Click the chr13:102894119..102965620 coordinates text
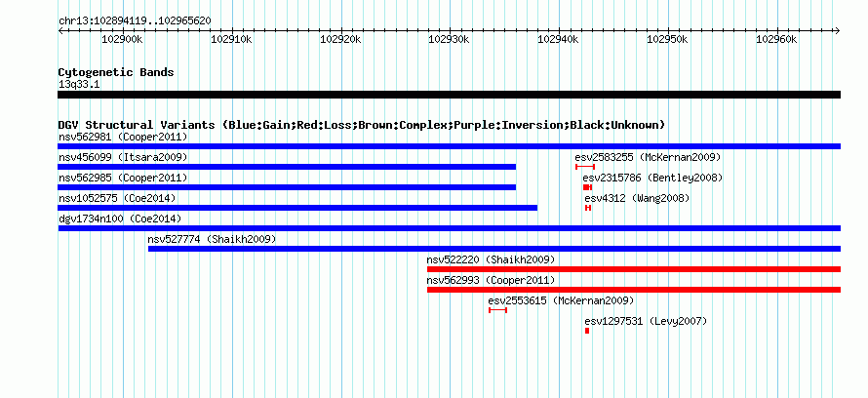868x398 pixels. click(x=135, y=21)
